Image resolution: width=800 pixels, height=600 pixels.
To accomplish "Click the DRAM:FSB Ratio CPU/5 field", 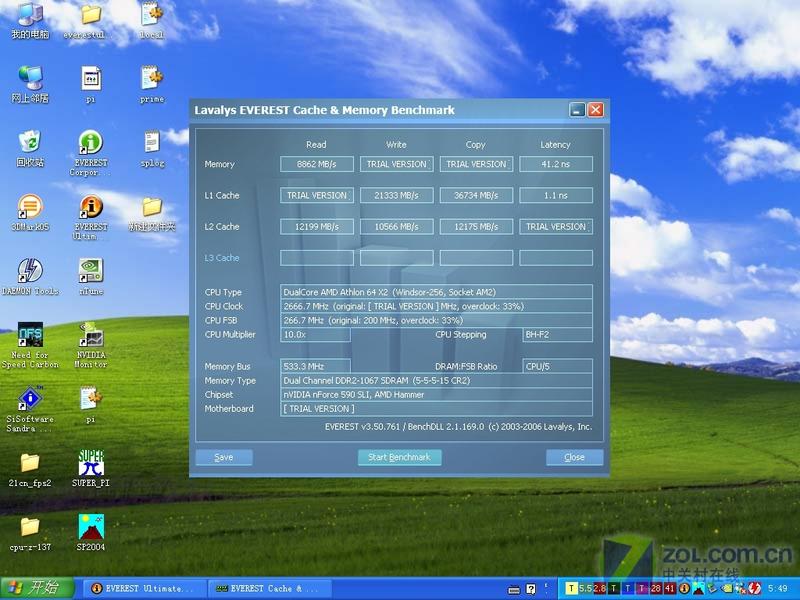I will click(x=558, y=366).
